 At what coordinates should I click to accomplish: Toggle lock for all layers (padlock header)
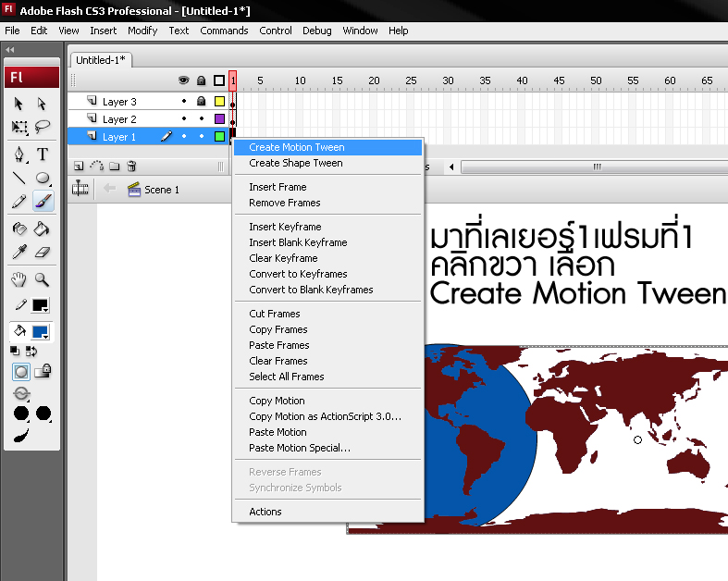click(x=201, y=80)
